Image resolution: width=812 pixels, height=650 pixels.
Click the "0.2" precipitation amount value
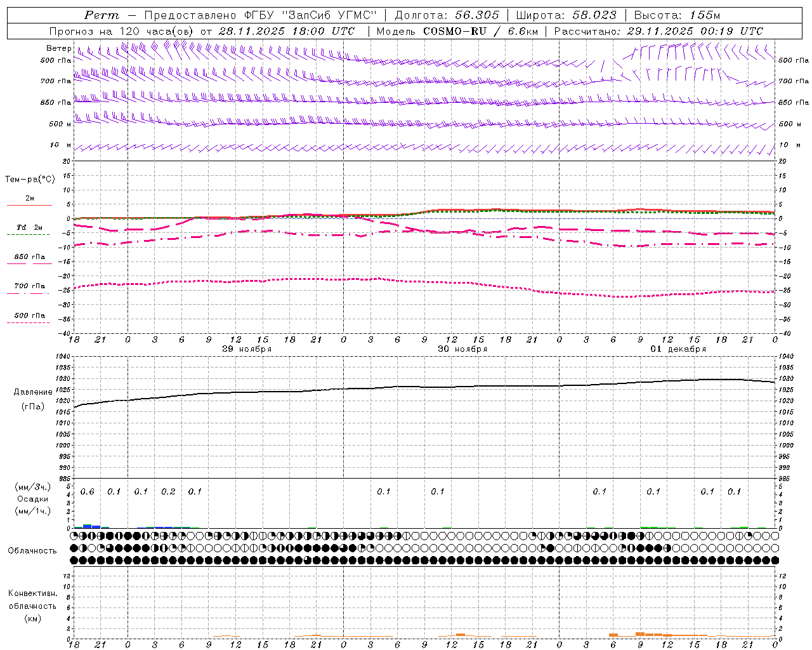click(x=168, y=492)
